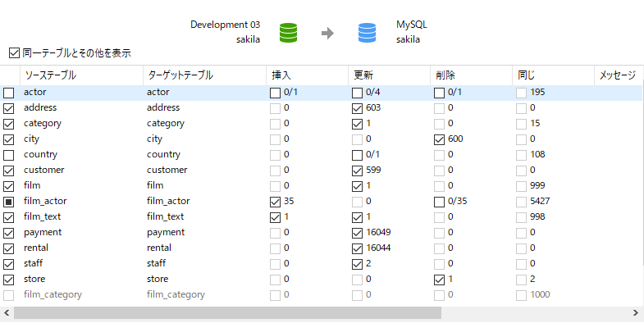Check the country row checkbox
Viewport: 644px width, 323px height.
coord(9,156)
